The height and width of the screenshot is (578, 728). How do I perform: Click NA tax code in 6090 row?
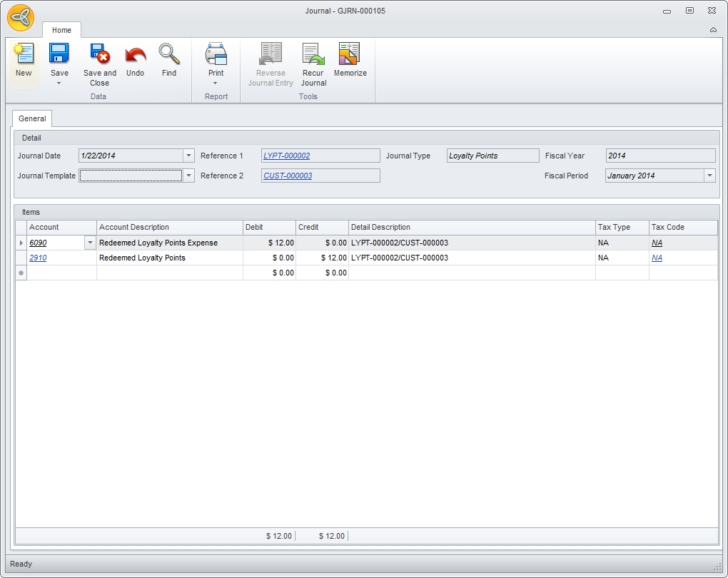pos(657,243)
